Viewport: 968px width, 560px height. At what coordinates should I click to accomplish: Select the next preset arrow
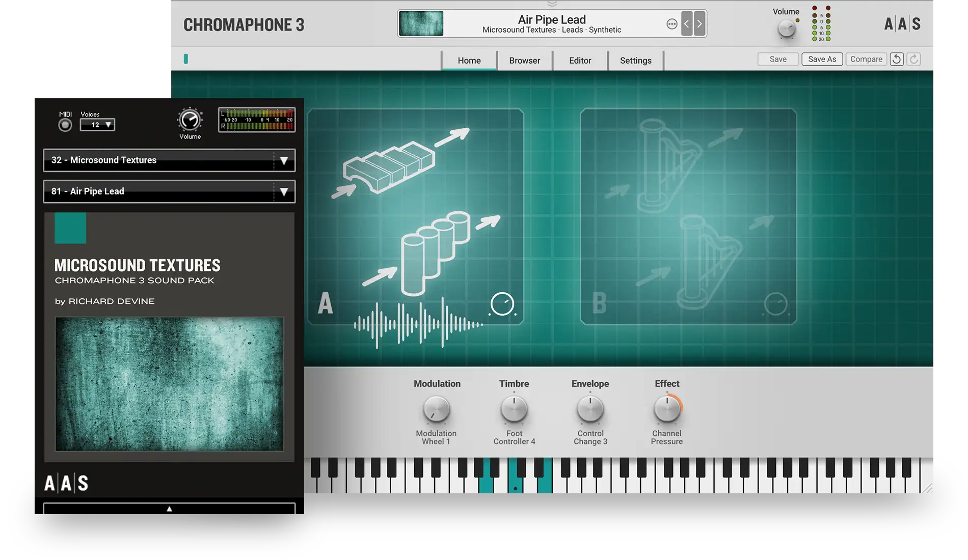[699, 23]
